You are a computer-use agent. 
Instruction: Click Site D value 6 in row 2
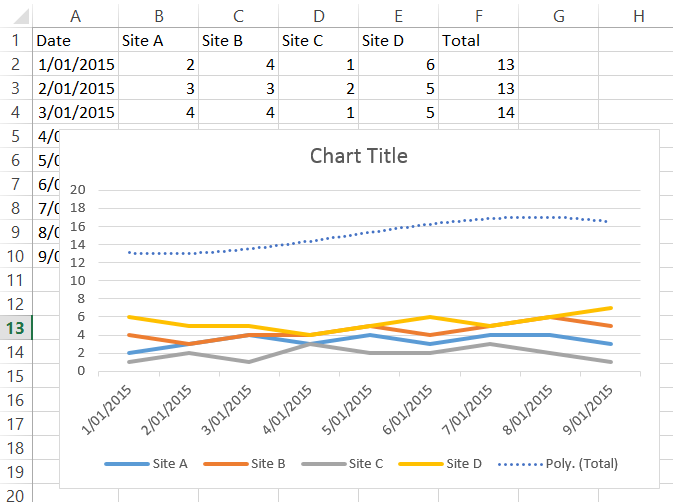(398, 64)
